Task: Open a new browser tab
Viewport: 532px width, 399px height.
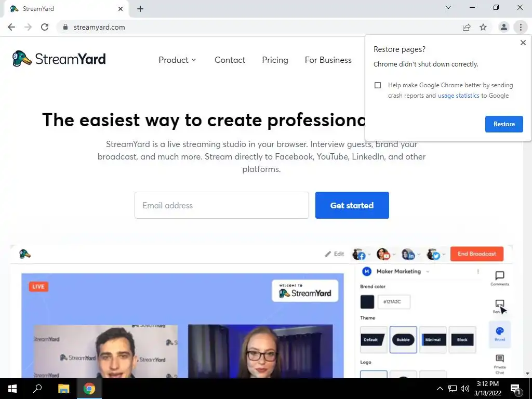Action: (x=140, y=9)
